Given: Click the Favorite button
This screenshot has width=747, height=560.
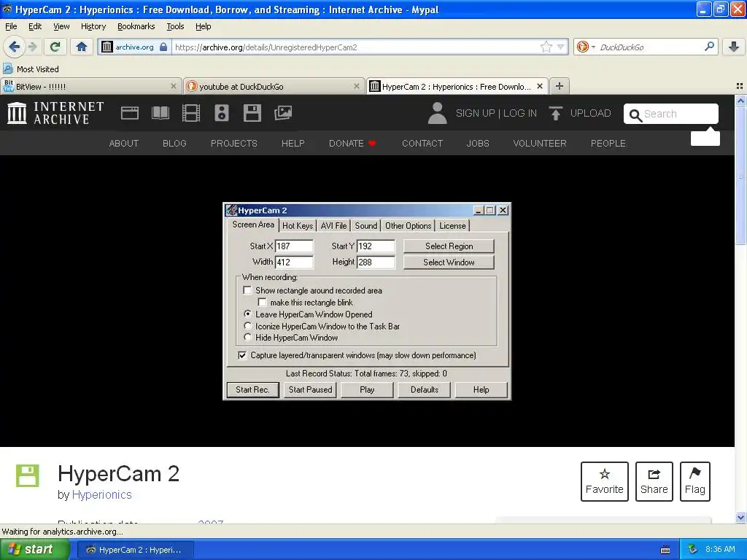Looking at the screenshot, I should [605, 481].
